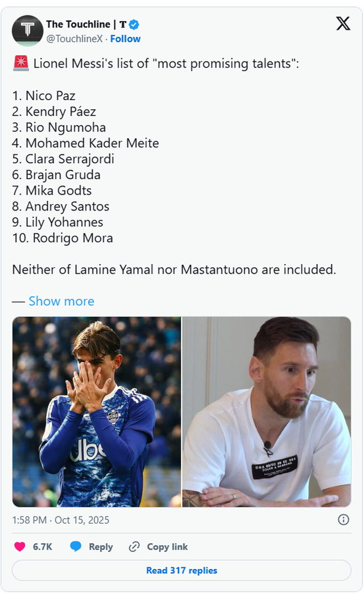Click the red siren emoji
Screen dimensions: 364x594
(20, 63)
